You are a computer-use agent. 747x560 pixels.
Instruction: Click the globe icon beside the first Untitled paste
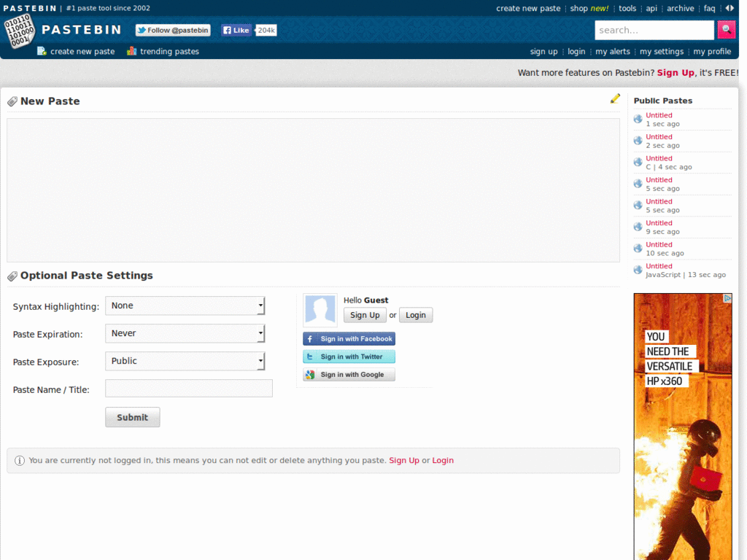point(638,117)
